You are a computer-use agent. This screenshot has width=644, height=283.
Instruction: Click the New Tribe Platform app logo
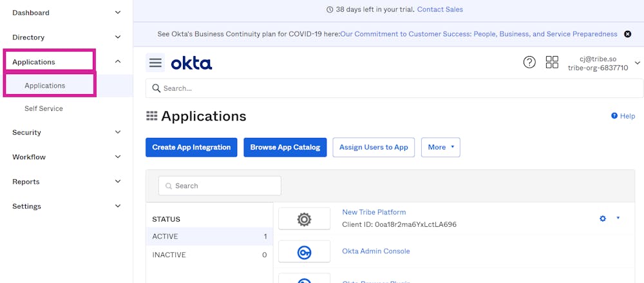pos(304,219)
